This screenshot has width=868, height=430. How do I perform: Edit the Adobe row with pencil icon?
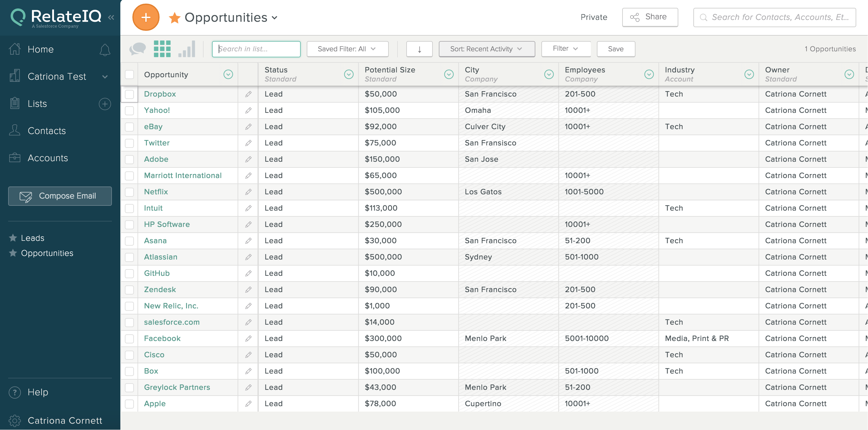tap(248, 159)
